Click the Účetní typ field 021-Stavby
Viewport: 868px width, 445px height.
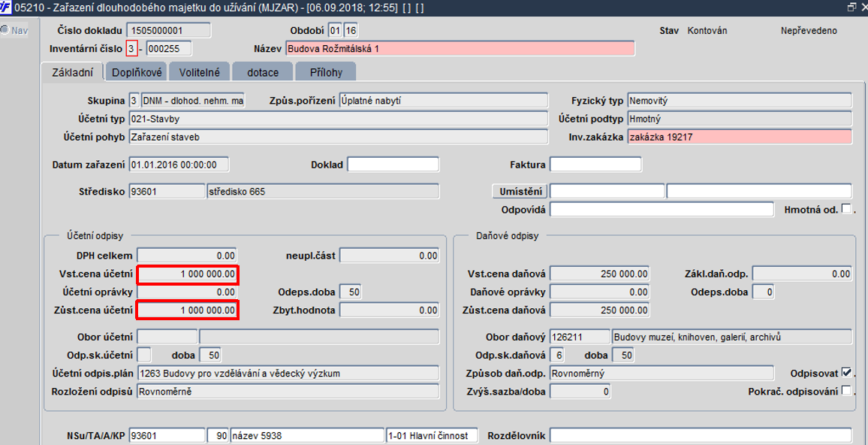tap(338, 119)
